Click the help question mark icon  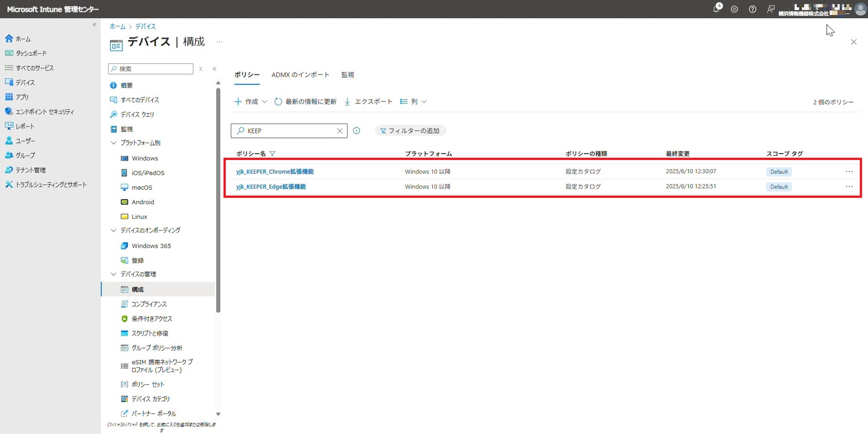[752, 9]
